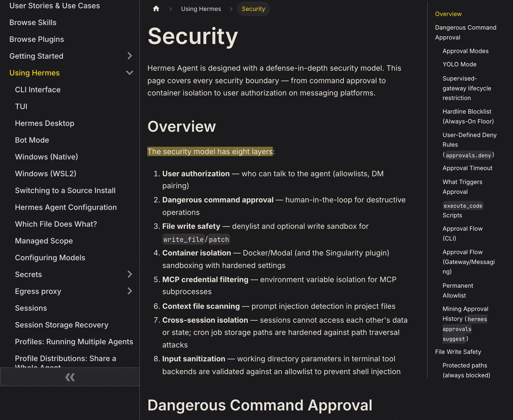Open the Configuring Models page
Viewport: 513px width, 420px height.
[50, 258]
